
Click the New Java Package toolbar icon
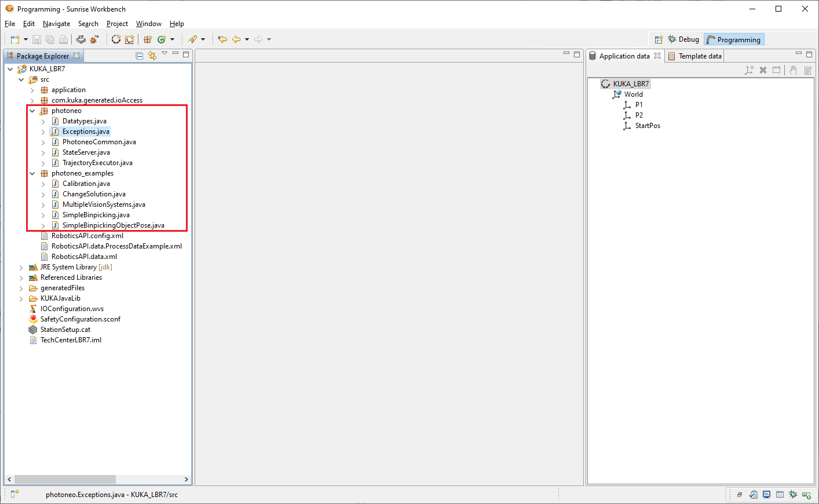(148, 39)
